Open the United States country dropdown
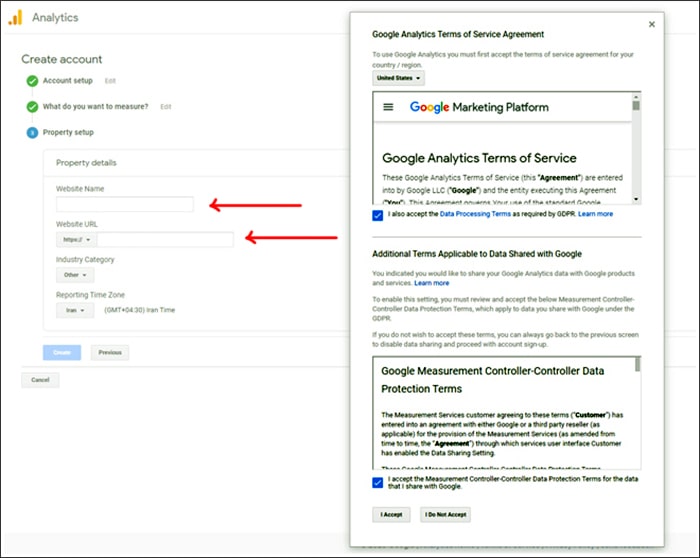This screenshot has width=700, height=558. pyautogui.click(x=398, y=78)
